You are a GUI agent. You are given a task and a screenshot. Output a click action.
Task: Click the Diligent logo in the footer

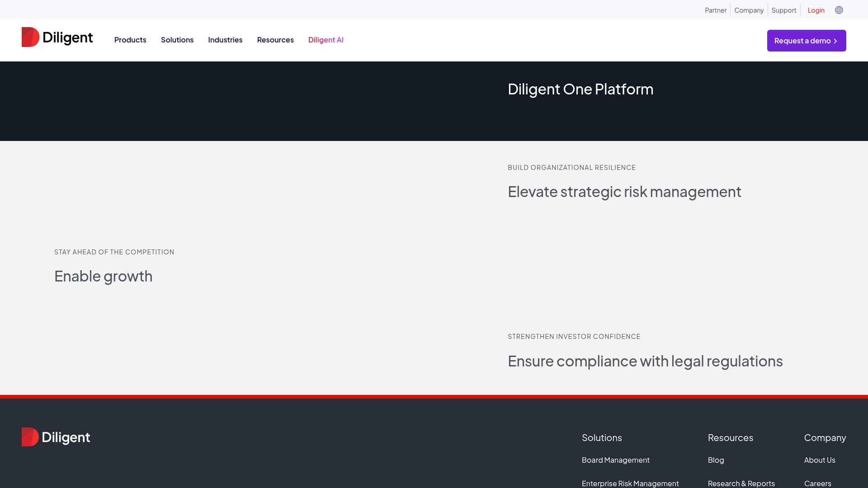[x=56, y=437]
